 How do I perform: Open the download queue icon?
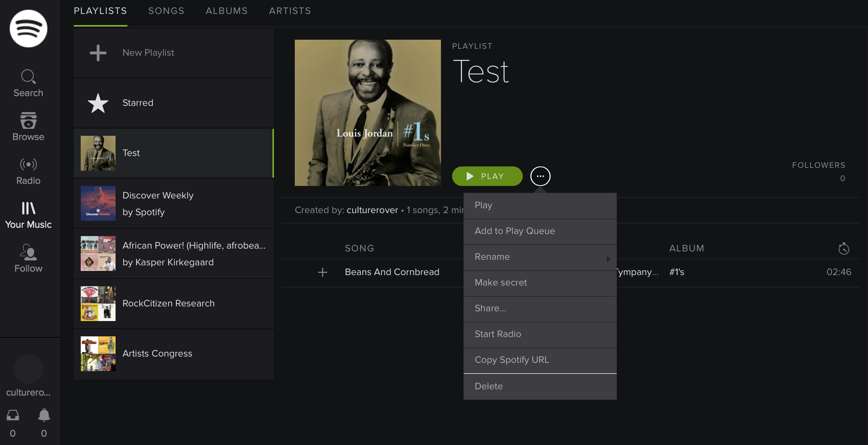[x=13, y=415]
